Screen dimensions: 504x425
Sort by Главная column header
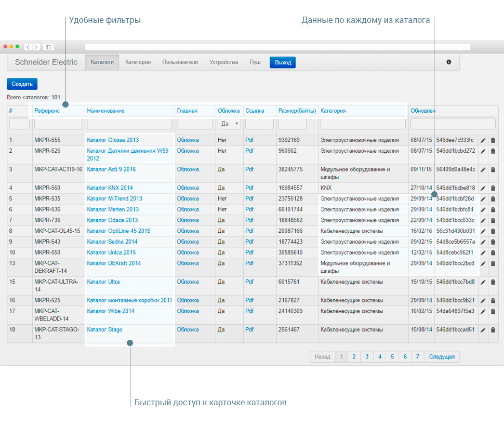(x=187, y=111)
